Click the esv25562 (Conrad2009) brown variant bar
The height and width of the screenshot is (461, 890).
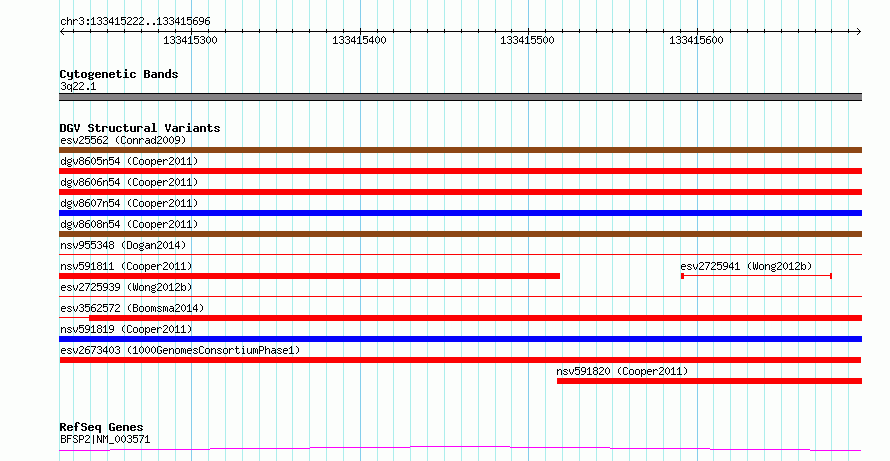(x=460, y=150)
